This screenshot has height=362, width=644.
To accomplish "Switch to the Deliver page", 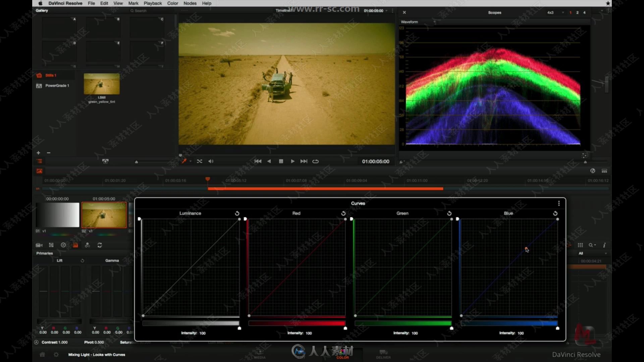I will (x=383, y=354).
